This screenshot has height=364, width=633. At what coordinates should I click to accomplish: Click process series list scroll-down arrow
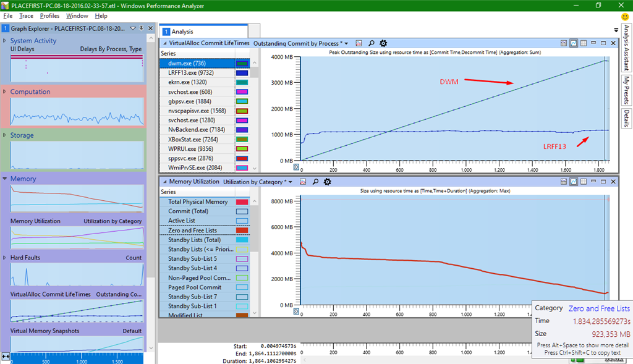(254, 168)
